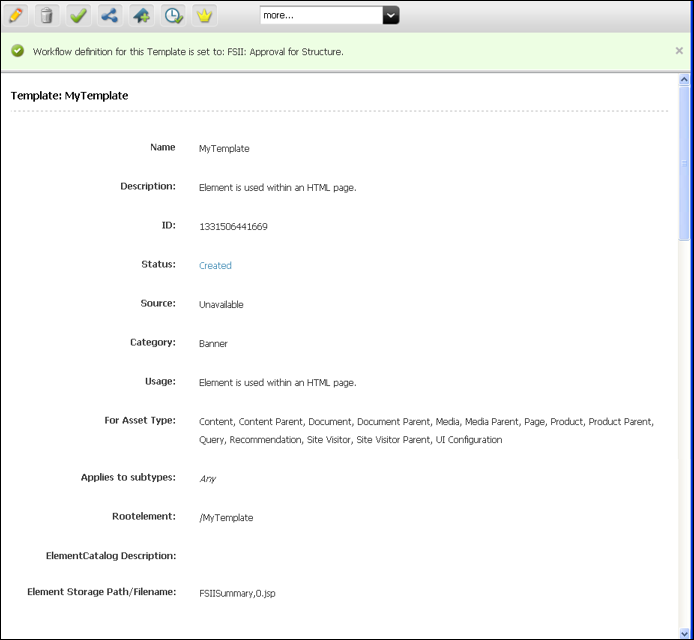Viewport: 694px width, 640px height.
Task: Click inside the 'more...' combo box field
Action: click(x=321, y=15)
